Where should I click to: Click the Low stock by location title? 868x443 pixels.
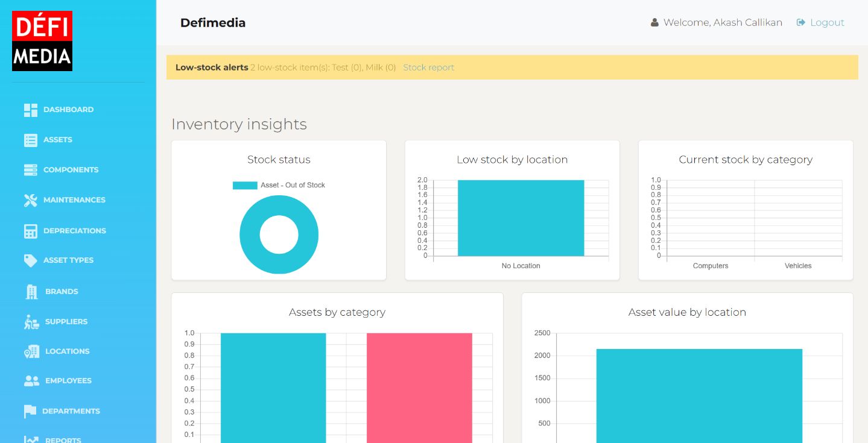coord(512,160)
